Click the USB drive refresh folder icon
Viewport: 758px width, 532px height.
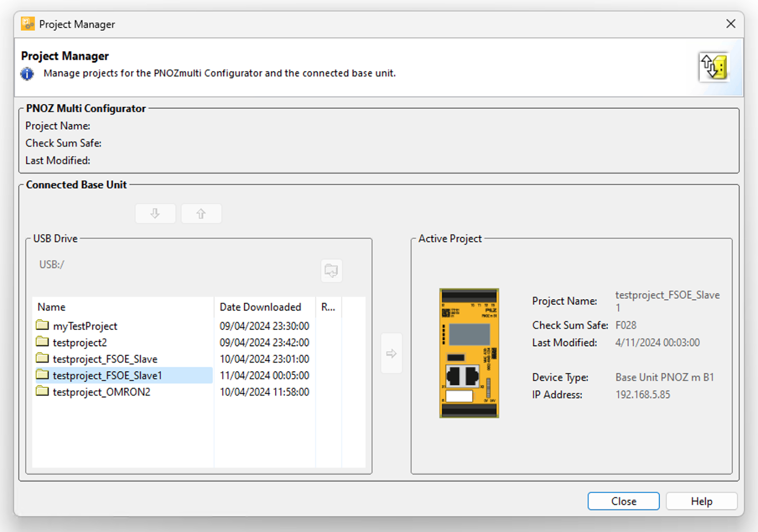[x=332, y=271]
